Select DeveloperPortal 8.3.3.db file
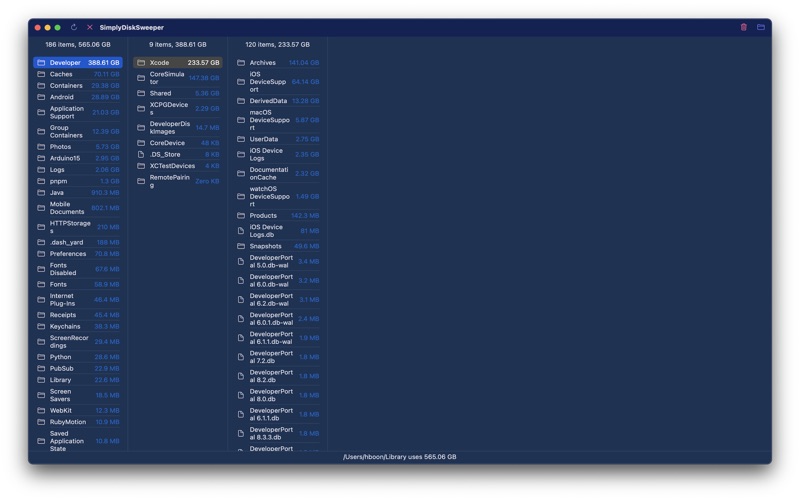Image resolution: width=800 pixels, height=500 pixels. click(x=278, y=434)
